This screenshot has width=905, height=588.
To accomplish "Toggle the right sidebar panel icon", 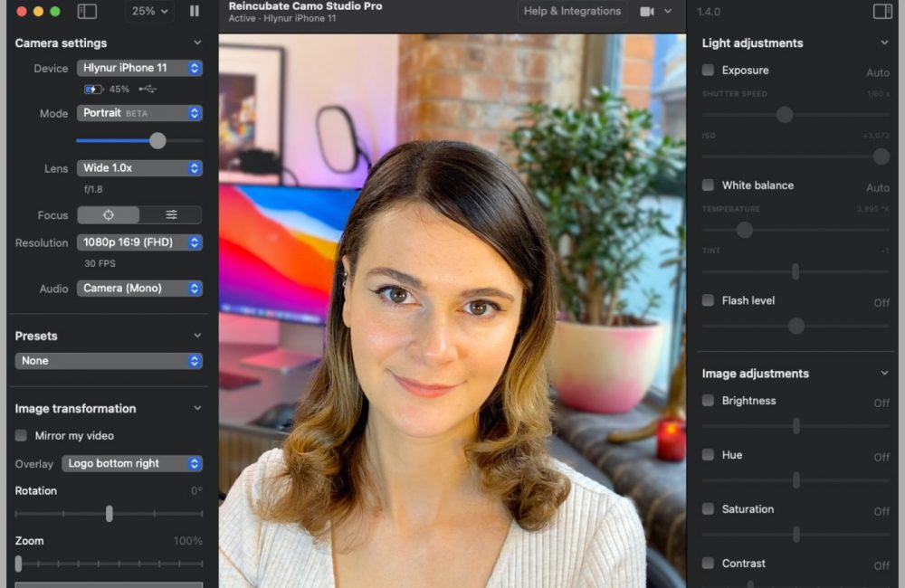I will (881, 12).
